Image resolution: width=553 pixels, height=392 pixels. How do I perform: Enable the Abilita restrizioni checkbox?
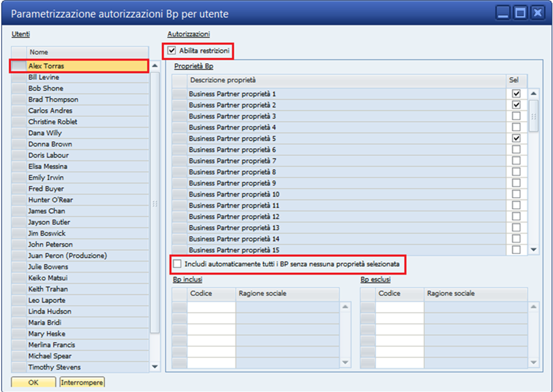click(x=172, y=51)
